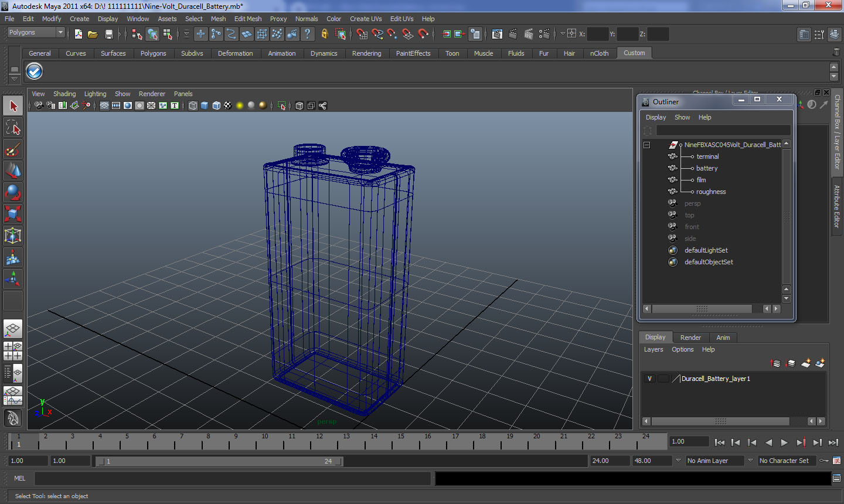This screenshot has height=504, width=844.
Task: Toggle resolution gate in viewport toolbar
Action: coord(127,105)
